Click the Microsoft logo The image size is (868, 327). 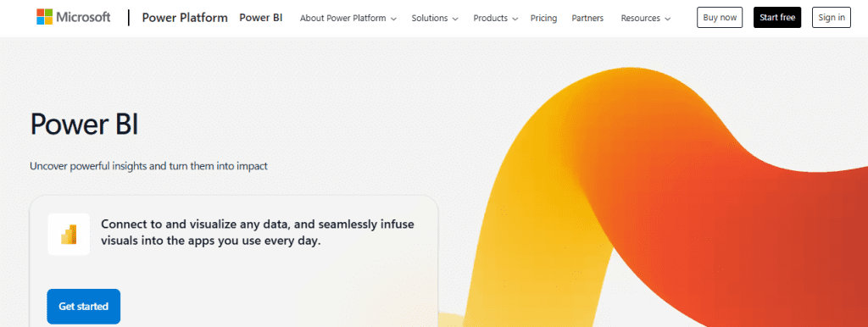74,17
